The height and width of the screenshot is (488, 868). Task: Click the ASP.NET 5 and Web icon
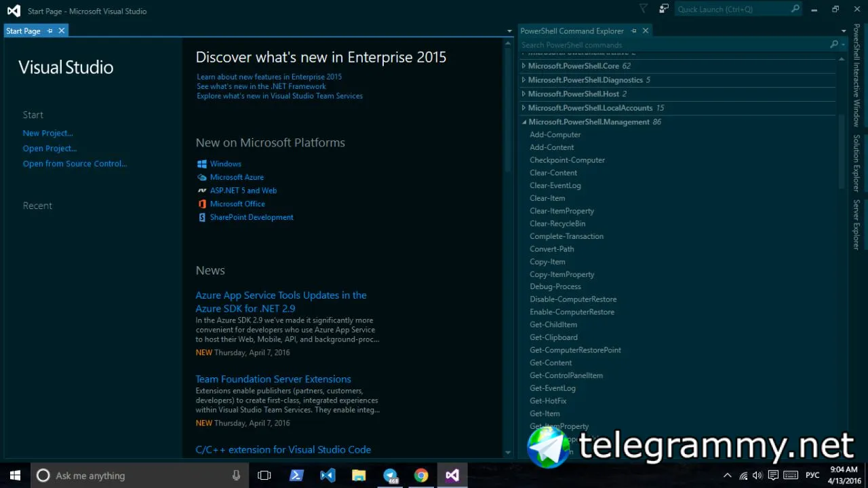201,191
